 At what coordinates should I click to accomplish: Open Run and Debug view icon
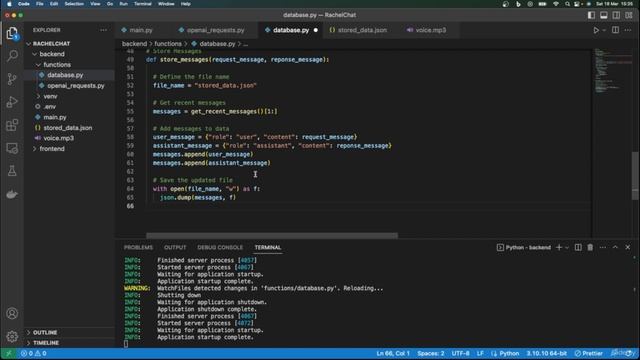coord(12,102)
